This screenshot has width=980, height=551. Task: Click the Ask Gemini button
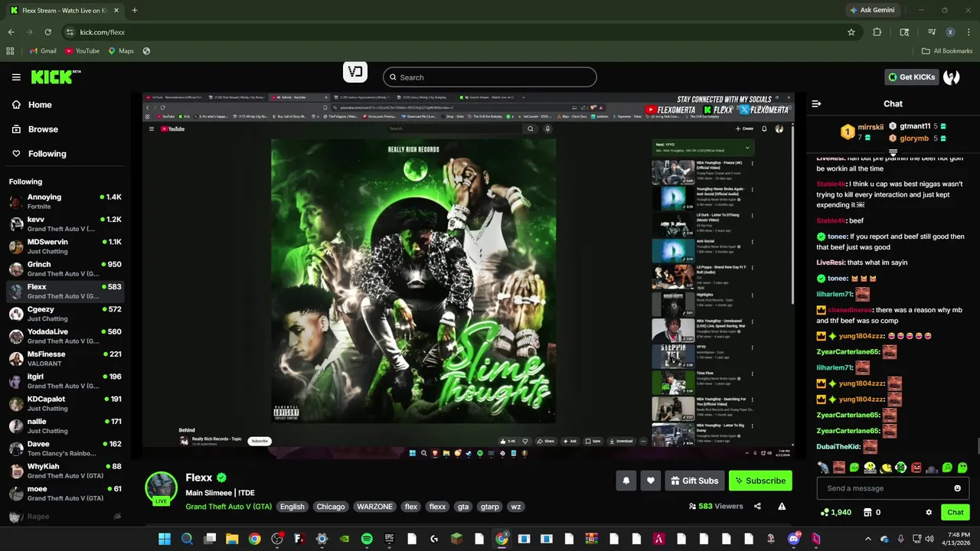click(872, 10)
